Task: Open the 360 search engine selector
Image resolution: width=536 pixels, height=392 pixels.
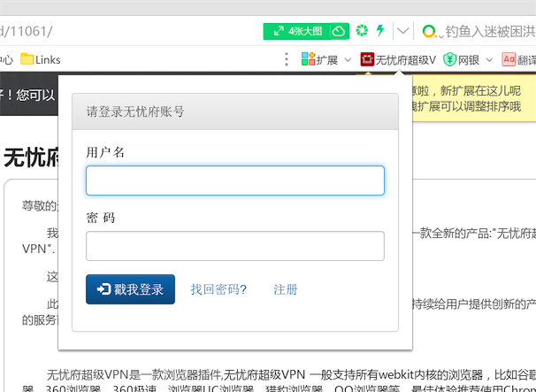Action: (x=430, y=32)
